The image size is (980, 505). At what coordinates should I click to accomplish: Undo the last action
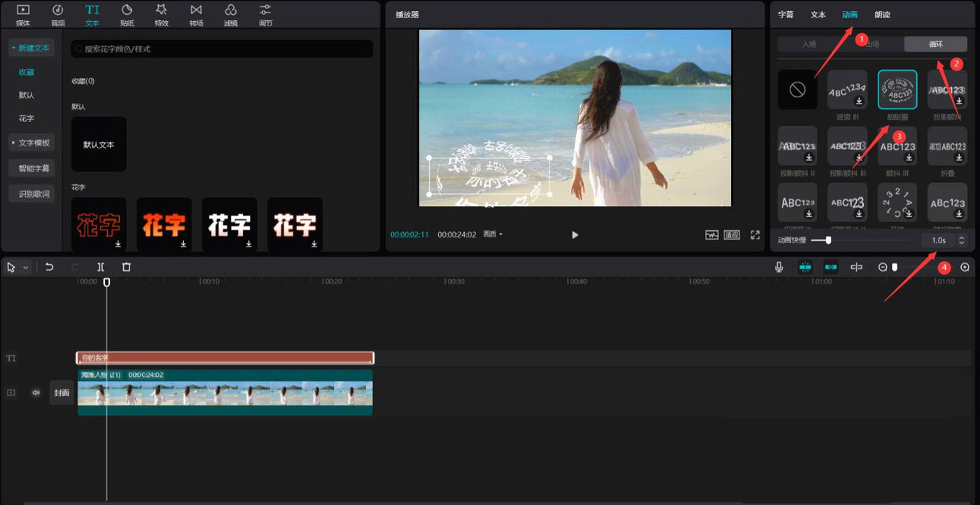click(x=49, y=267)
